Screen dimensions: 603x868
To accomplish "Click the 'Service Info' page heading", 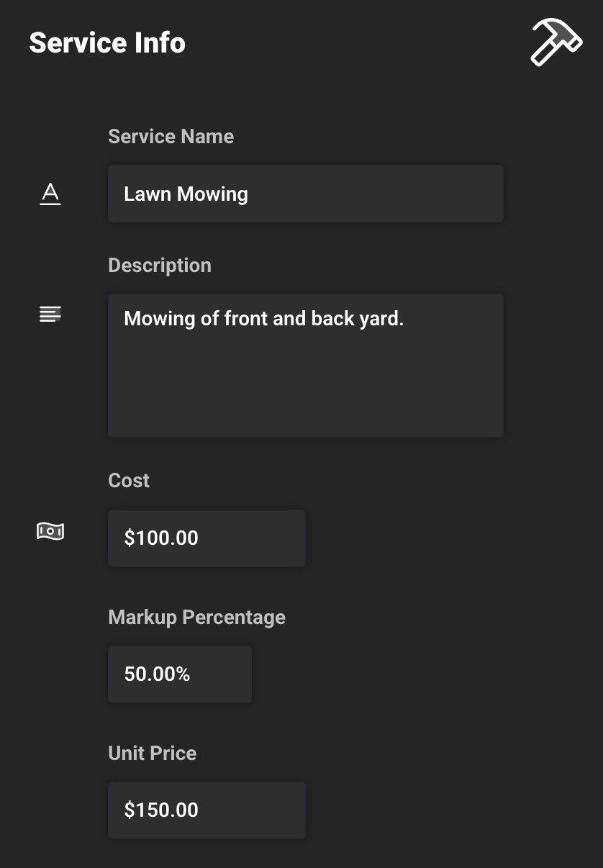I will tap(107, 43).
